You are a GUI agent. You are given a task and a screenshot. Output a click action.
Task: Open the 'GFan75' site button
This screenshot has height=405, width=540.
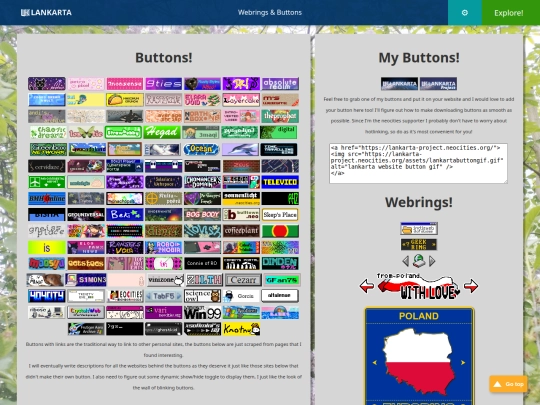pos(282,280)
